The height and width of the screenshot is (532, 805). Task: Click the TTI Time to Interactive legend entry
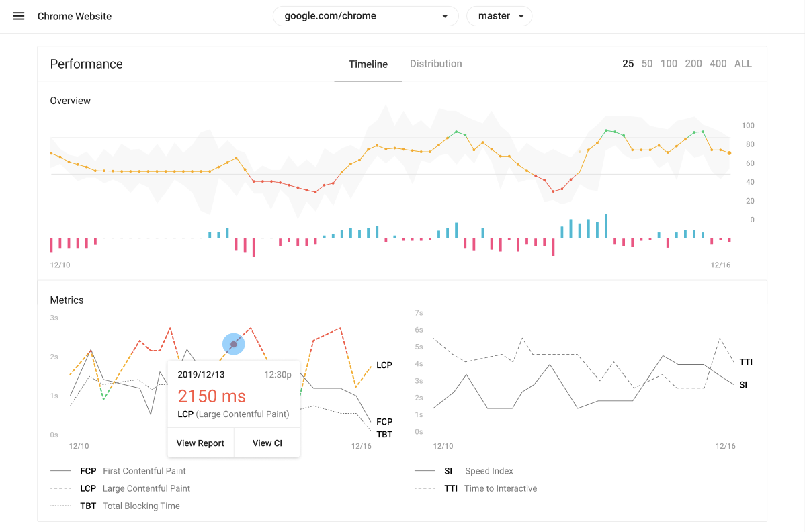tap(475, 488)
